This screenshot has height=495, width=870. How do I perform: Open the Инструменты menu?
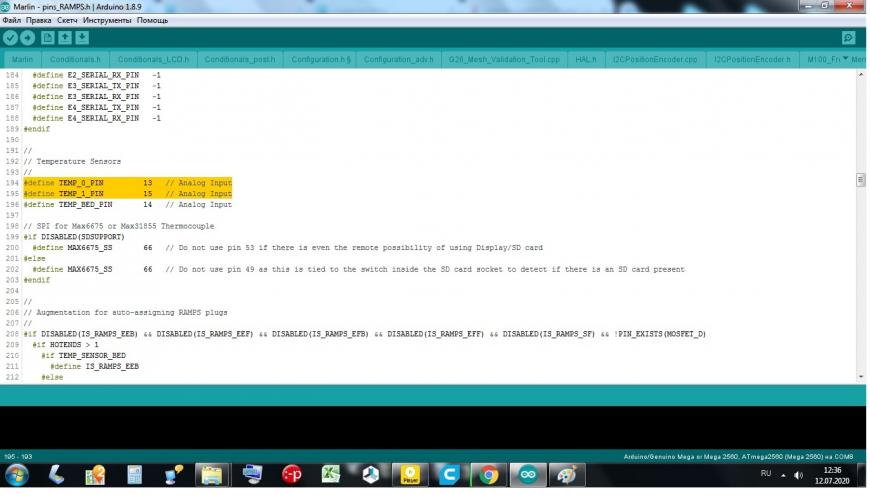click(x=107, y=20)
